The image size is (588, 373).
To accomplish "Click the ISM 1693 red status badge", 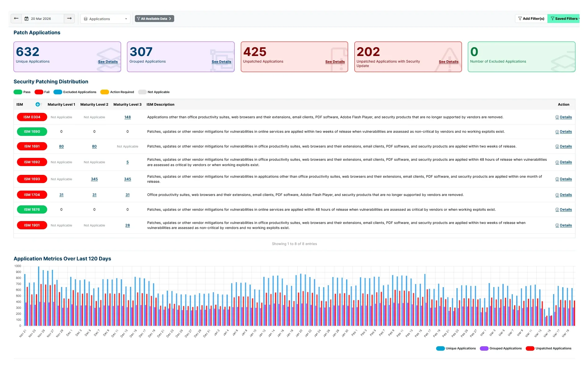I will tap(32, 179).
